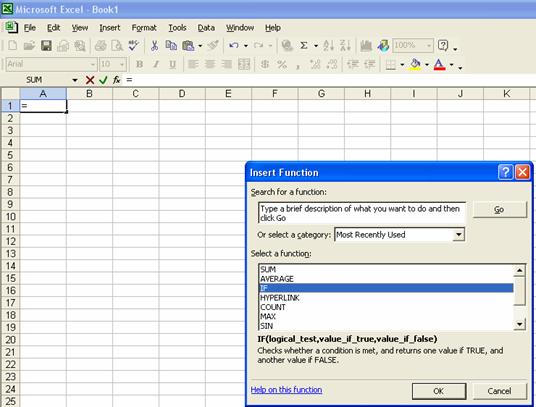Click the Sort Ascending icon

[329, 45]
